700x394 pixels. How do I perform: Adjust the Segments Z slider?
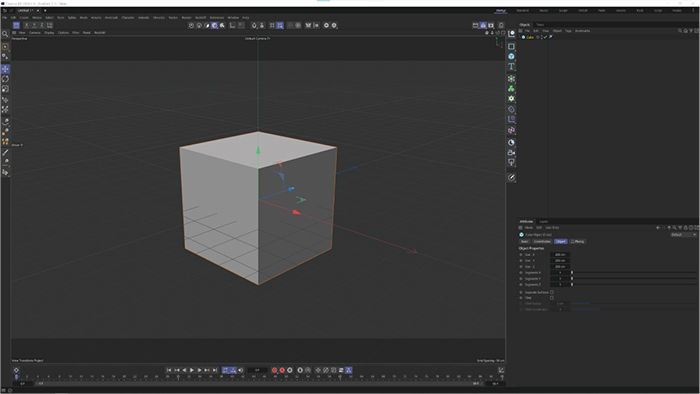[x=633, y=284]
